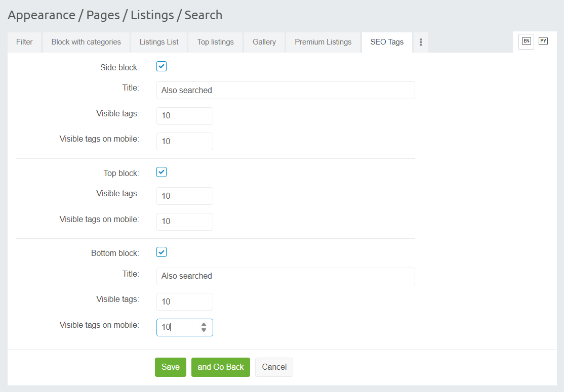Image resolution: width=564 pixels, height=392 pixels.
Task: Increase Bottom block mobile tags with up arrow
Action: 204,325
